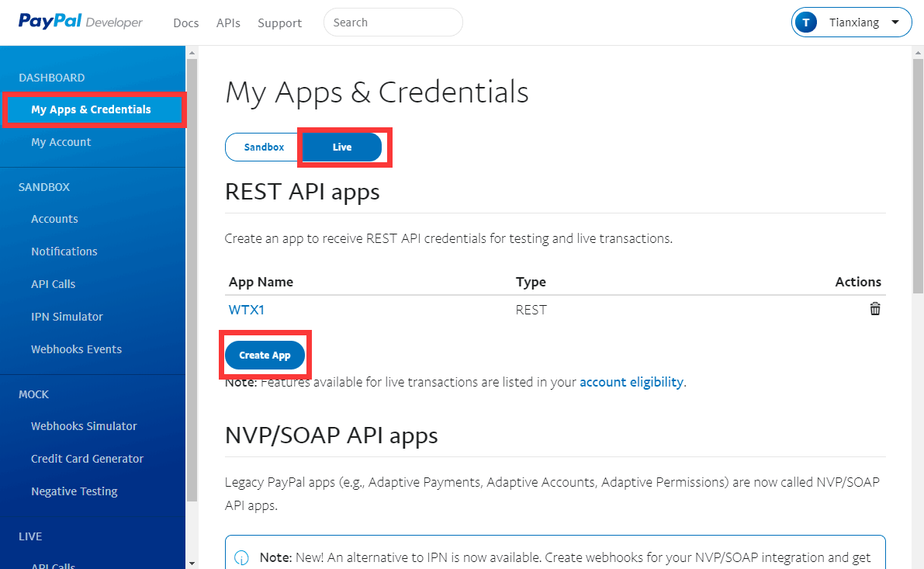Click the Type column header
The width and height of the screenshot is (924, 569).
531,282
